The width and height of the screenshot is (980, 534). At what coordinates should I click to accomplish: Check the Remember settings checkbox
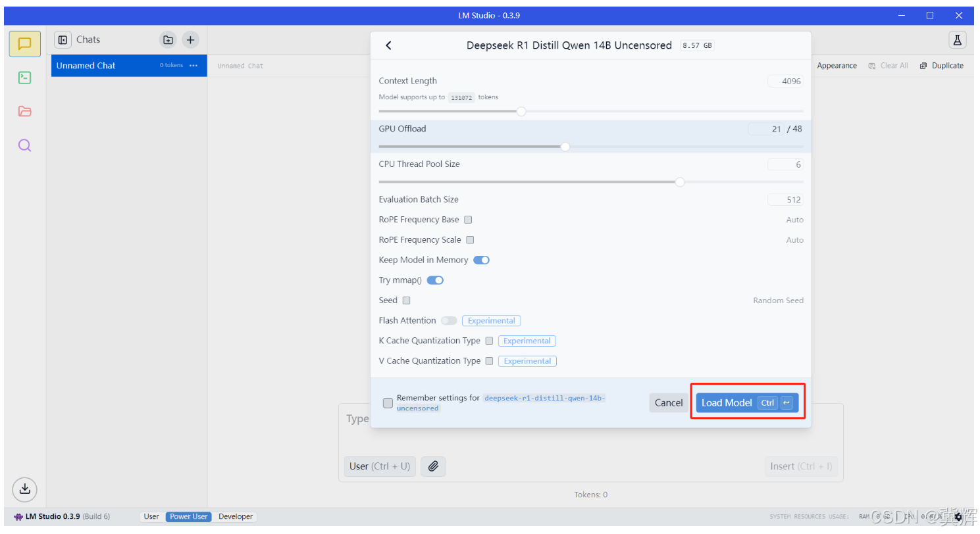click(x=388, y=403)
